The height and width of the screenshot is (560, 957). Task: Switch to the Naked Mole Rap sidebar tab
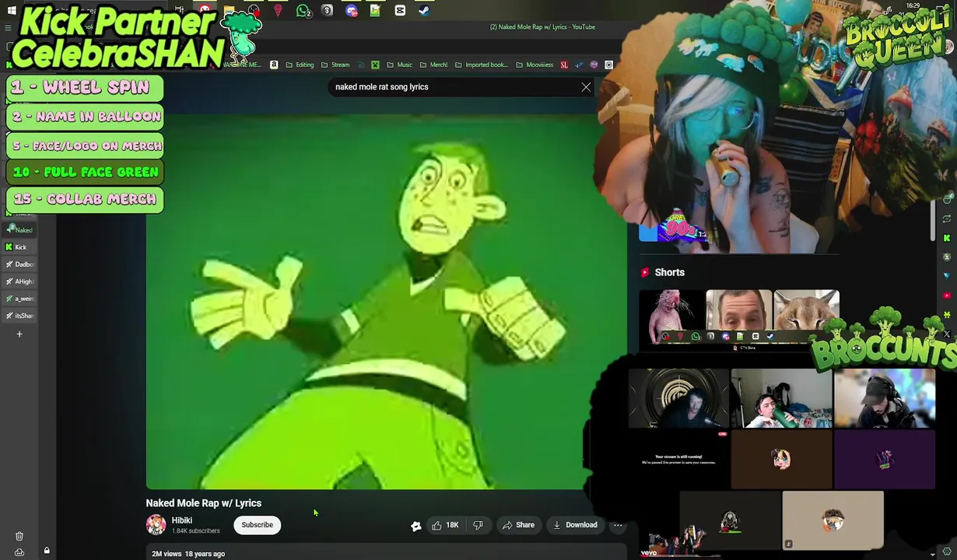(19, 229)
